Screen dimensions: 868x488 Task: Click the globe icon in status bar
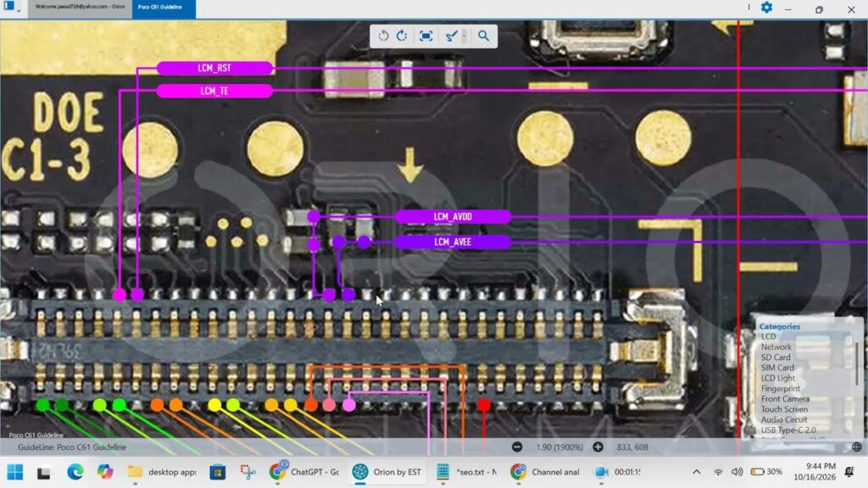click(x=856, y=447)
